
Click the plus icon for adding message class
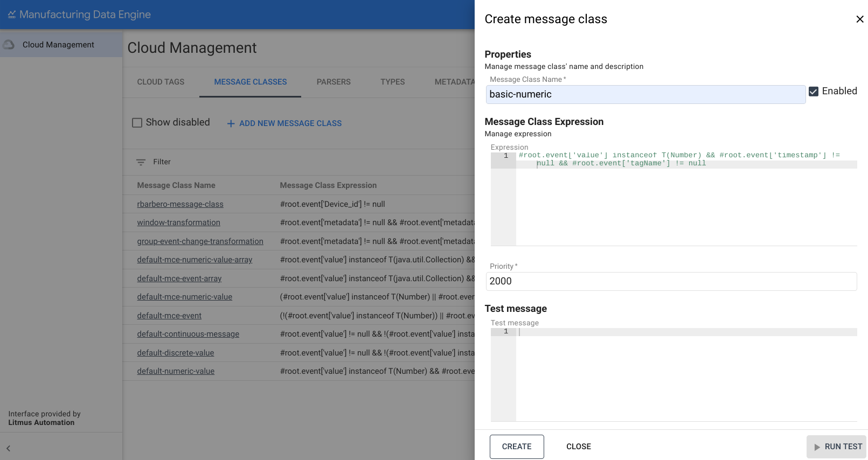coord(231,123)
